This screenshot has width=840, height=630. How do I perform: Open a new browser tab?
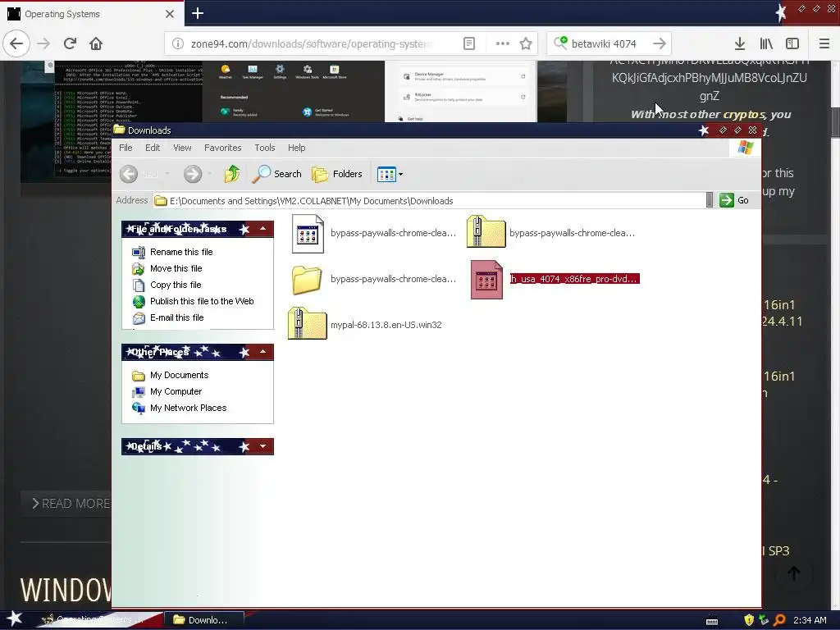tap(198, 13)
